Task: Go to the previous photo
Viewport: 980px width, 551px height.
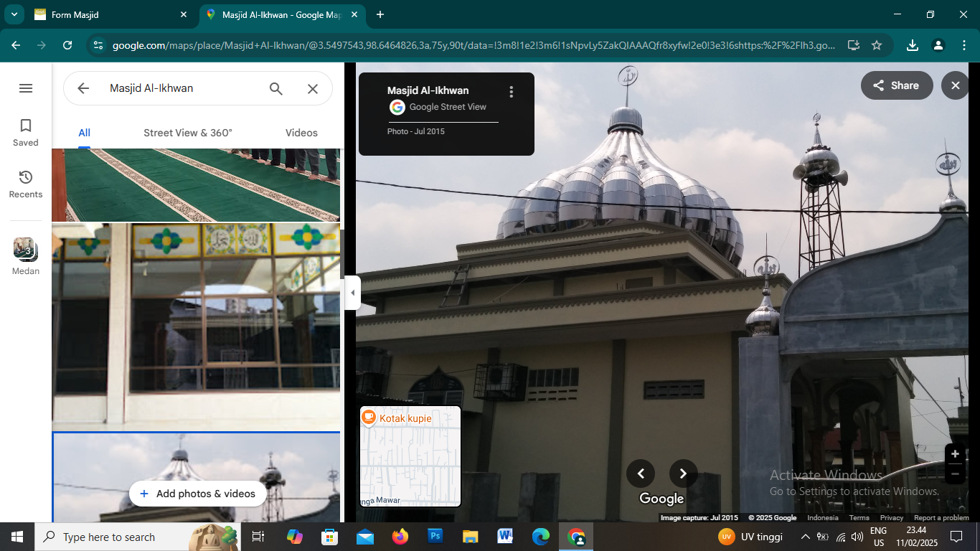Action: (641, 474)
